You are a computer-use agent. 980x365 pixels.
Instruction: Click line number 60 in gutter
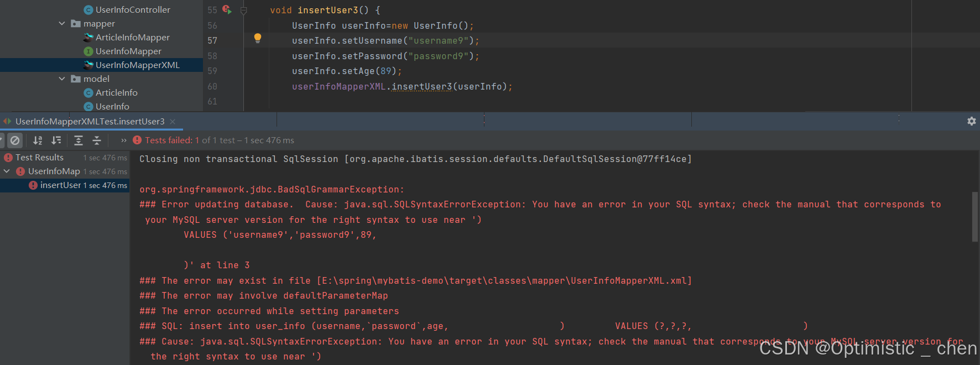[212, 87]
